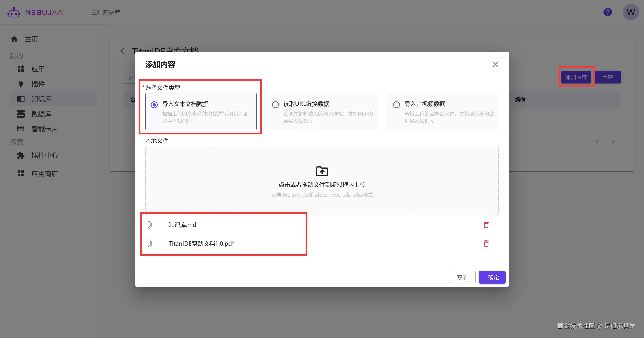This screenshot has height=338, width=644.
Task: Open the 插件中心 plugin center icon
Action: click(21, 155)
